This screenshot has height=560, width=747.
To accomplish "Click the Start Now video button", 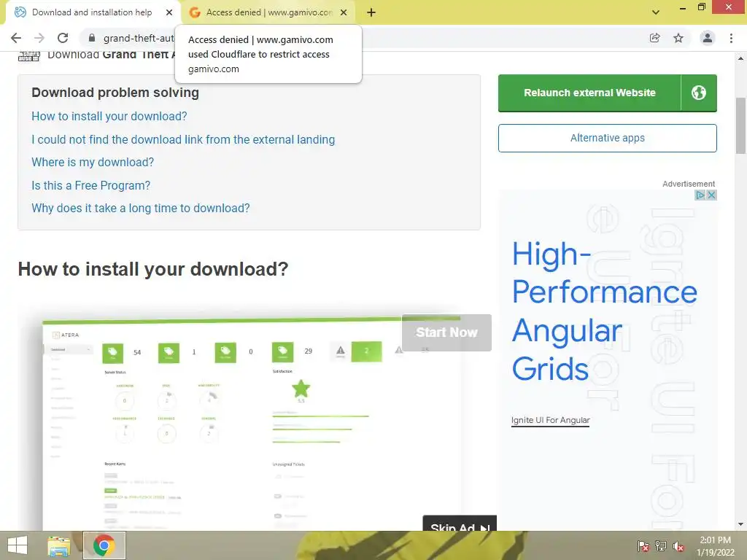I will click(446, 332).
